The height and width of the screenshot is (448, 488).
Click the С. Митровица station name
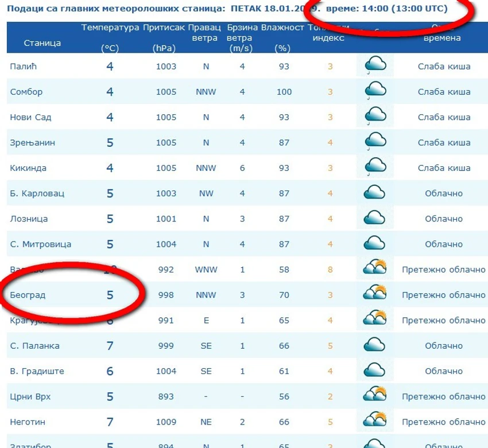point(40,244)
